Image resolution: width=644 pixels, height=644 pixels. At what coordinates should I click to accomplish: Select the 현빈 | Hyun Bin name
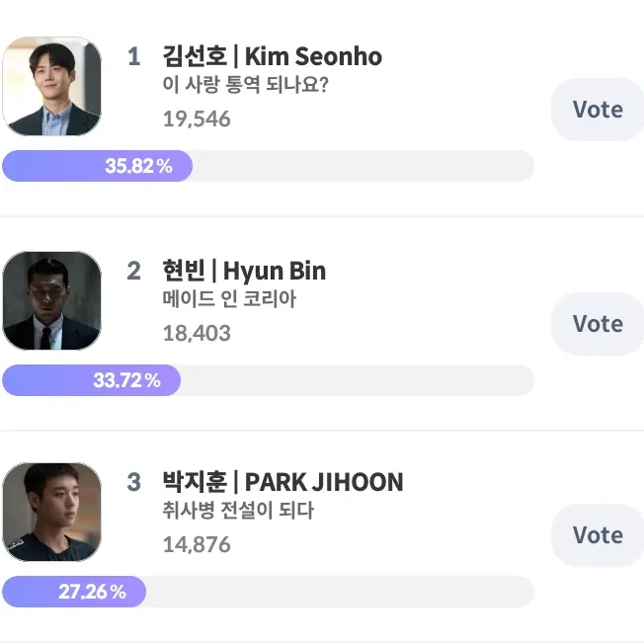click(x=244, y=271)
